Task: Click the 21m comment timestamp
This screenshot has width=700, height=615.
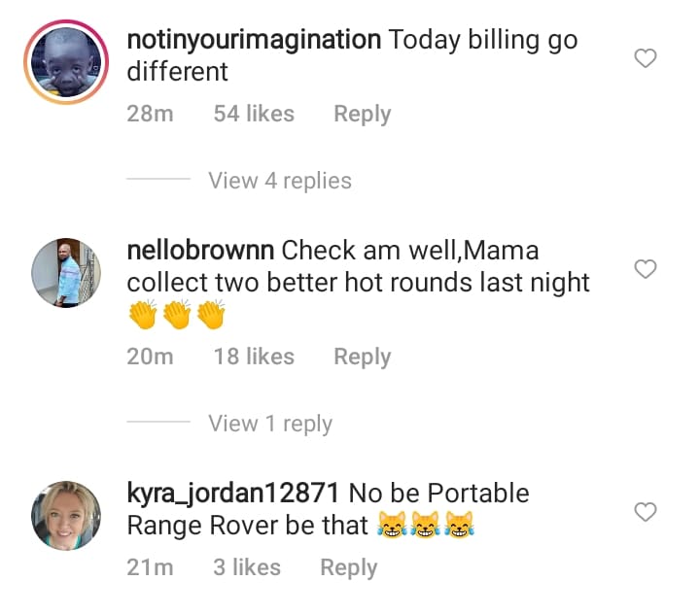Action: (150, 567)
